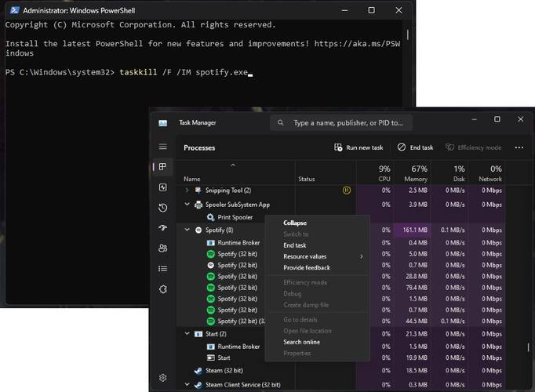Open Performance page icon in sidebar

tap(162, 187)
